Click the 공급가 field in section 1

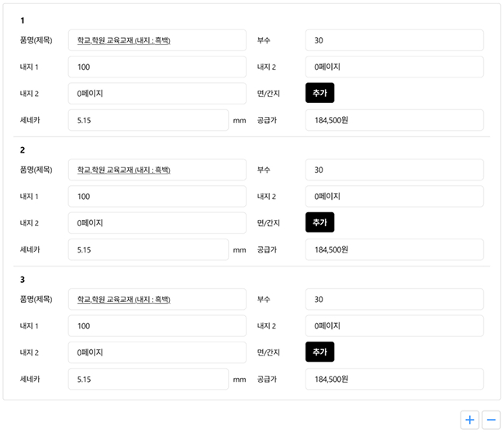coord(394,120)
